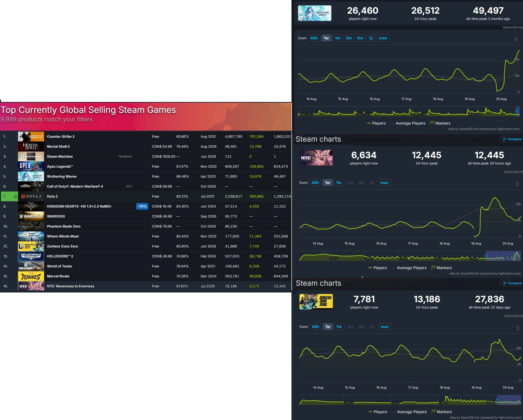Viewport: 523px width, 420px height.
Task: Click the download icon on Wuthering Waves chart
Action: [x=516, y=39]
